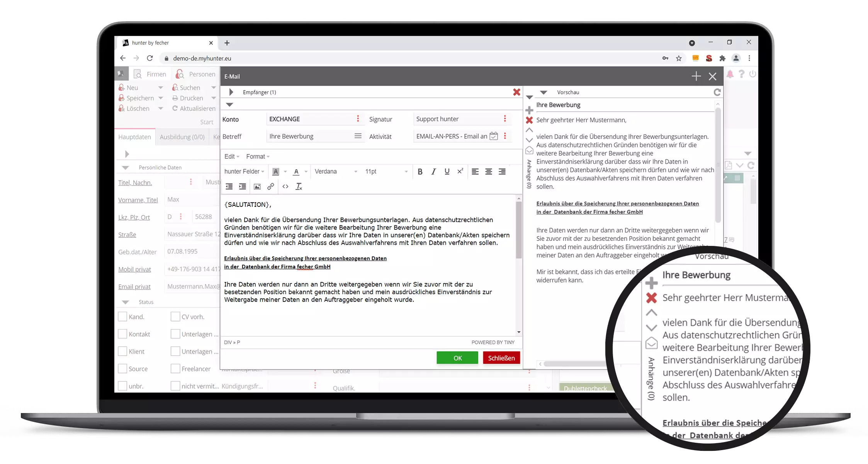Click the Italic formatting icon
The height and width of the screenshot is (464, 868).
pyautogui.click(x=433, y=171)
